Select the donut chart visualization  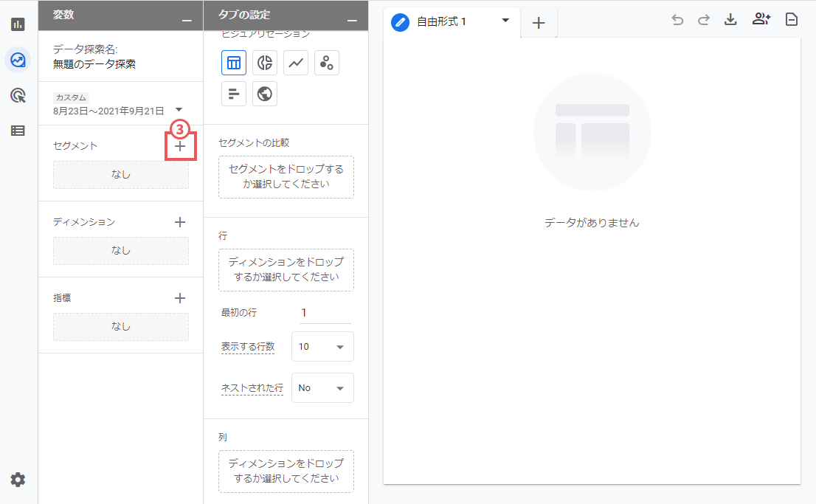click(x=265, y=63)
